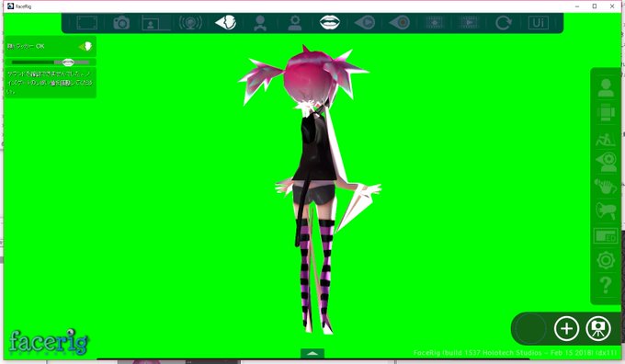Click the film strip eye icon

pyautogui.click(x=435, y=23)
